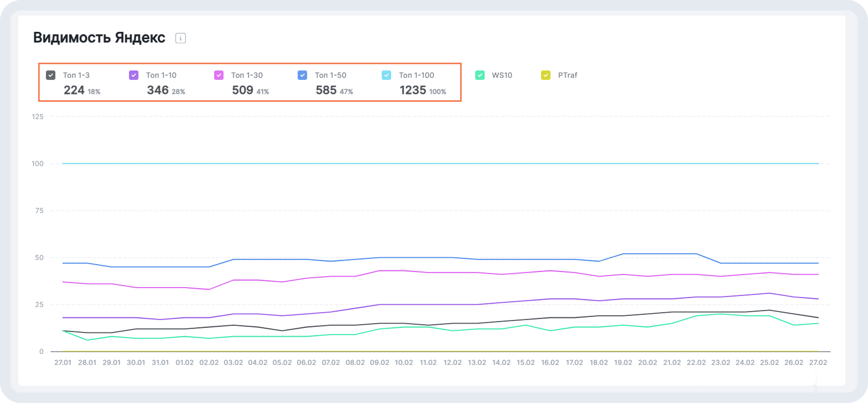Image resolution: width=868 pixels, height=403 pixels.
Task: Click the 28% percentage label
Action: coord(179,92)
